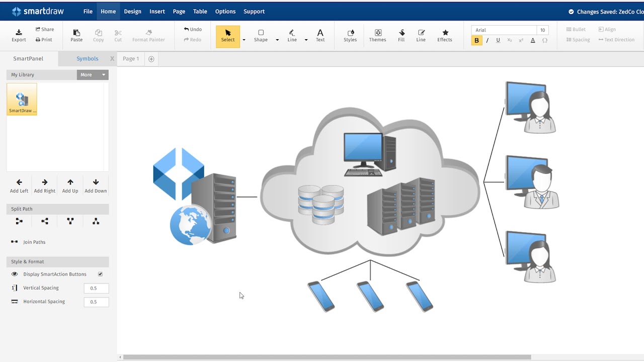This screenshot has width=644, height=362.
Task: Open the Align options
Action: (x=607, y=29)
